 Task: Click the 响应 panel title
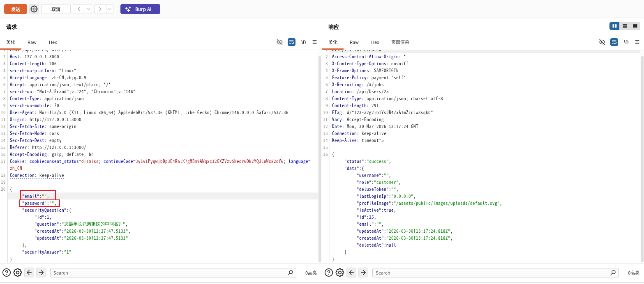(x=334, y=27)
